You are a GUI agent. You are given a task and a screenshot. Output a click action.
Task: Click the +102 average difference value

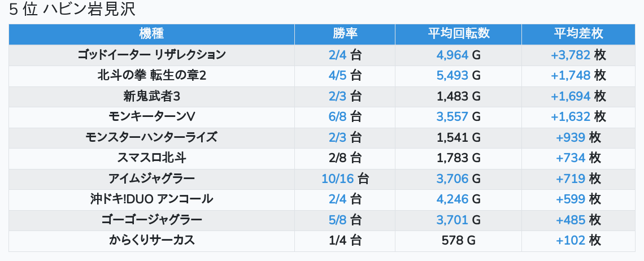click(571, 240)
